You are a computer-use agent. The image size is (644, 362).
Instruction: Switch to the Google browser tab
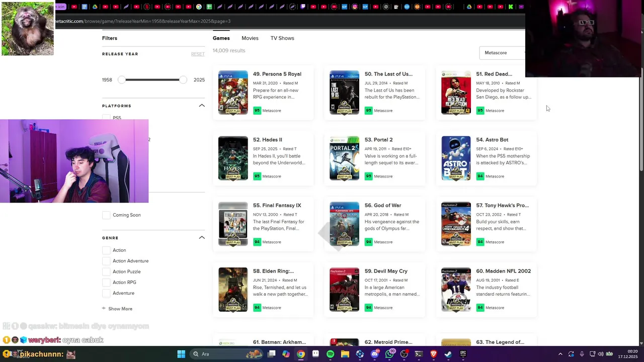tap(199, 7)
